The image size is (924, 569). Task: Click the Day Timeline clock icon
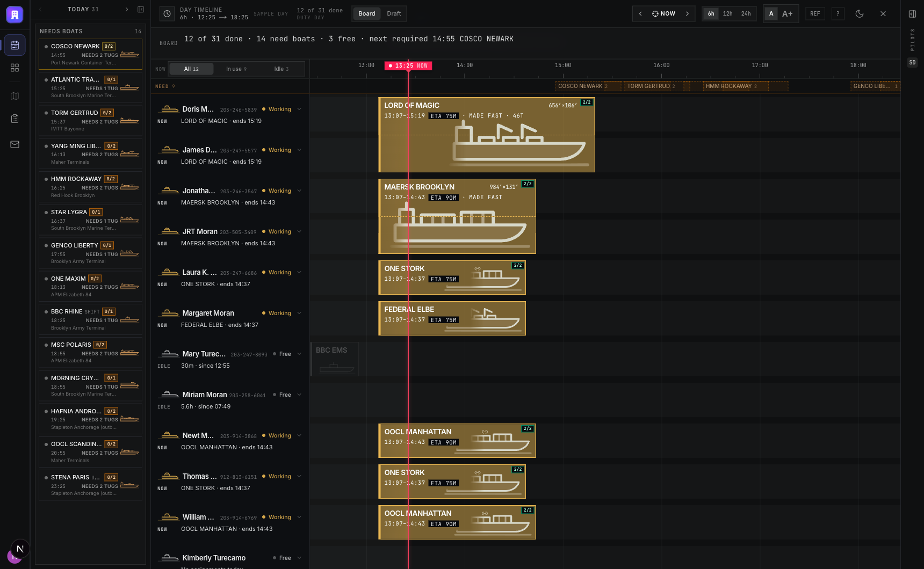(x=167, y=14)
